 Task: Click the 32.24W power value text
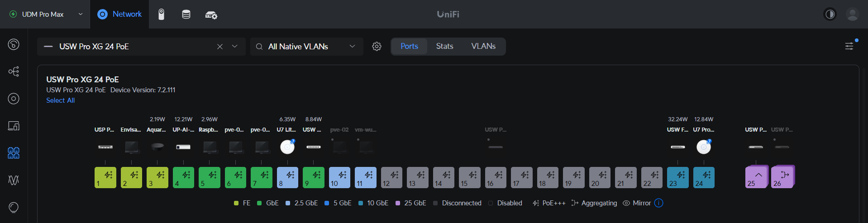[678, 119]
